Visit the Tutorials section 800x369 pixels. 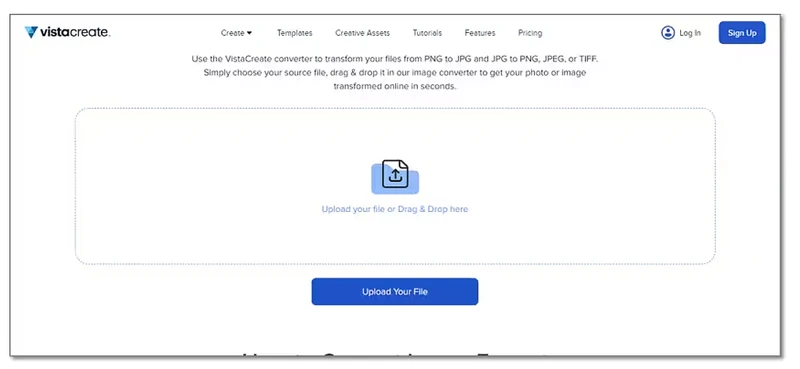pos(427,33)
